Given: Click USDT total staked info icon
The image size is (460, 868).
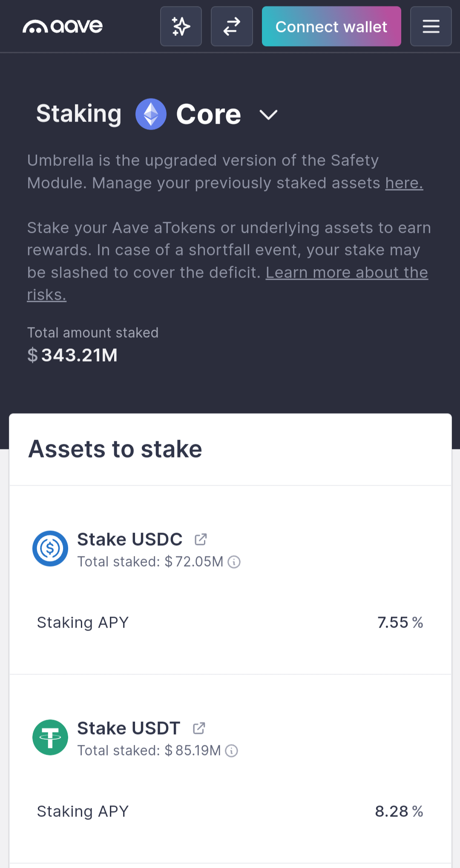Looking at the screenshot, I should [232, 751].
